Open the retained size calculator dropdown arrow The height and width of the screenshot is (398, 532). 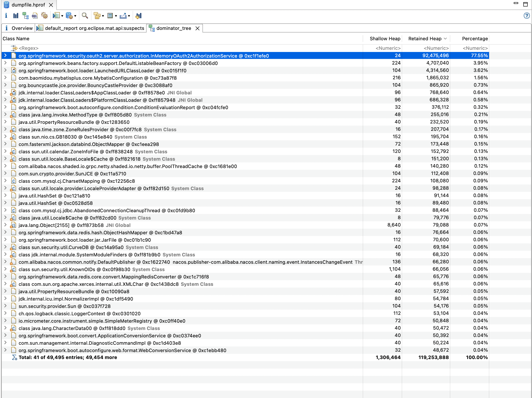pos(116,16)
